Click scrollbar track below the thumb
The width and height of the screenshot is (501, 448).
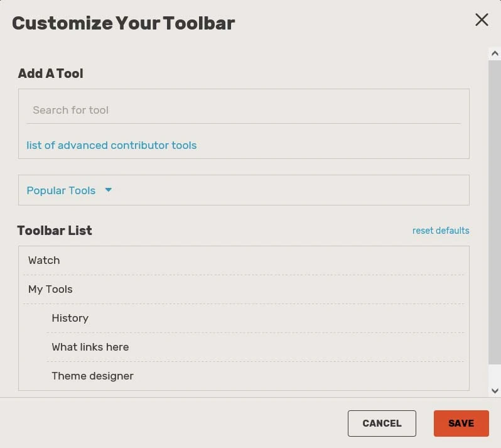point(495,374)
